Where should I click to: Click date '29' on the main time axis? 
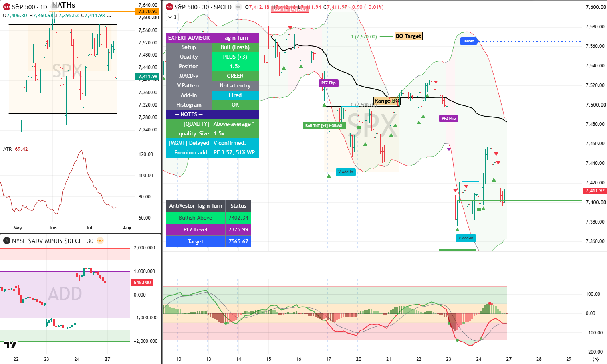click(x=569, y=359)
